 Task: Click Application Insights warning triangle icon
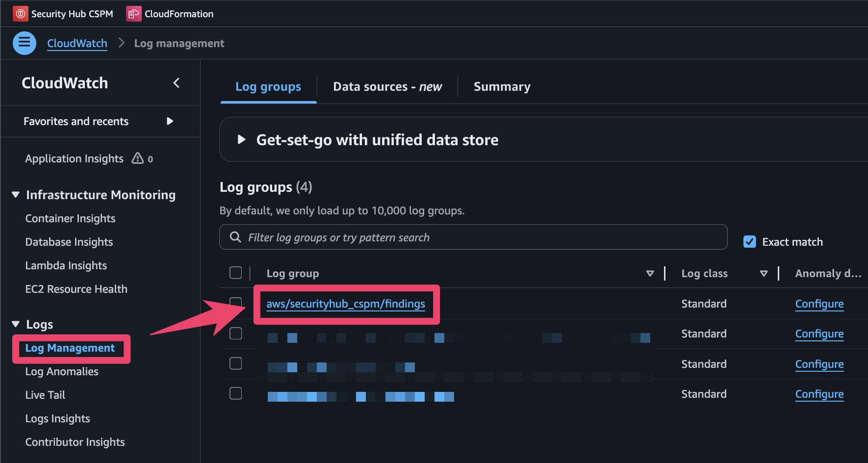click(x=138, y=158)
